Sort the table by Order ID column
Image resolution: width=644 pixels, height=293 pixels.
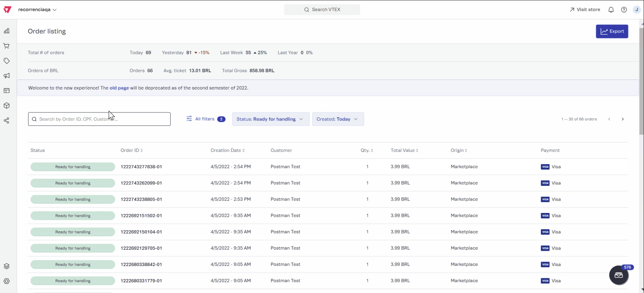tap(131, 151)
